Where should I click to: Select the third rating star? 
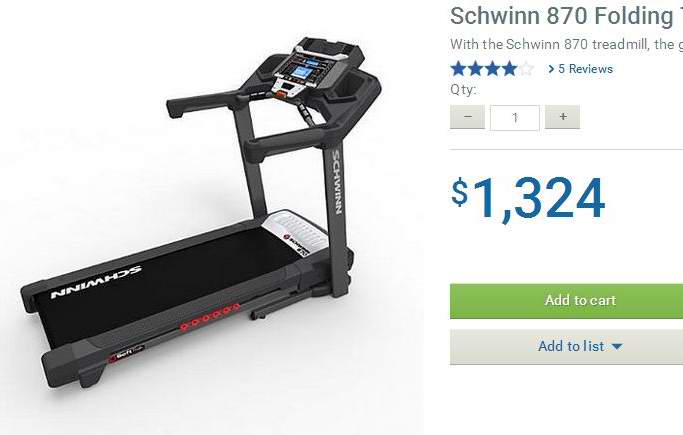click(x=492, y=69)
